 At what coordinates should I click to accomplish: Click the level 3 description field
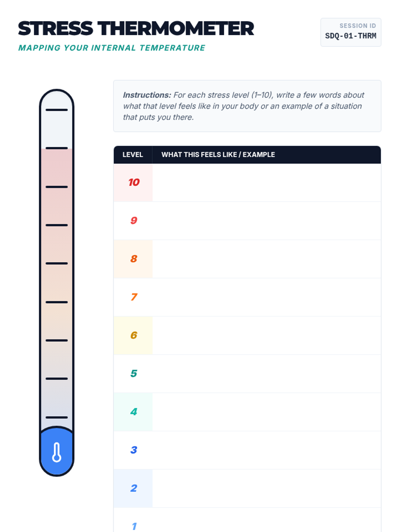coord(266,450)
